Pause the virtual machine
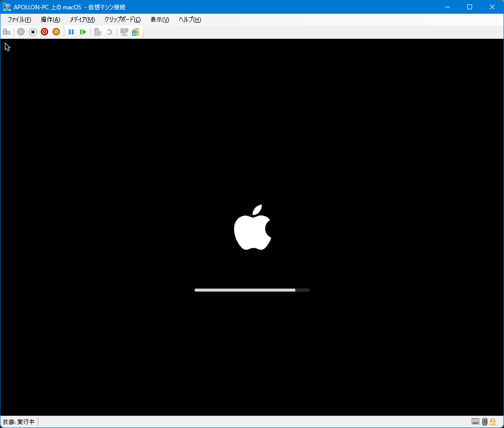504x428 pixels. (71, 32)
